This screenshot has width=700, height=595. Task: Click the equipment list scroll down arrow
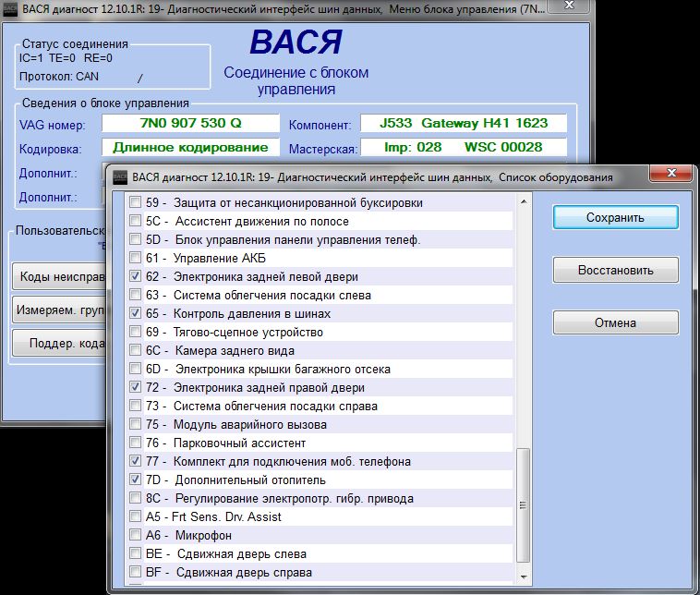point(524,577)
